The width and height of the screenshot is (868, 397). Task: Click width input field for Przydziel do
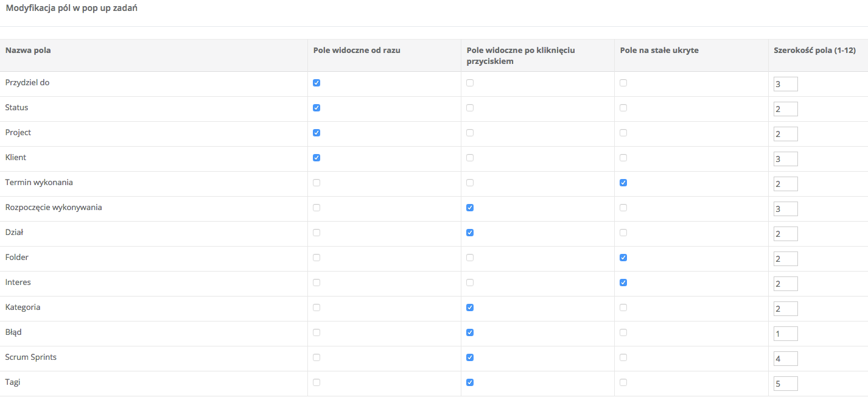785,84
